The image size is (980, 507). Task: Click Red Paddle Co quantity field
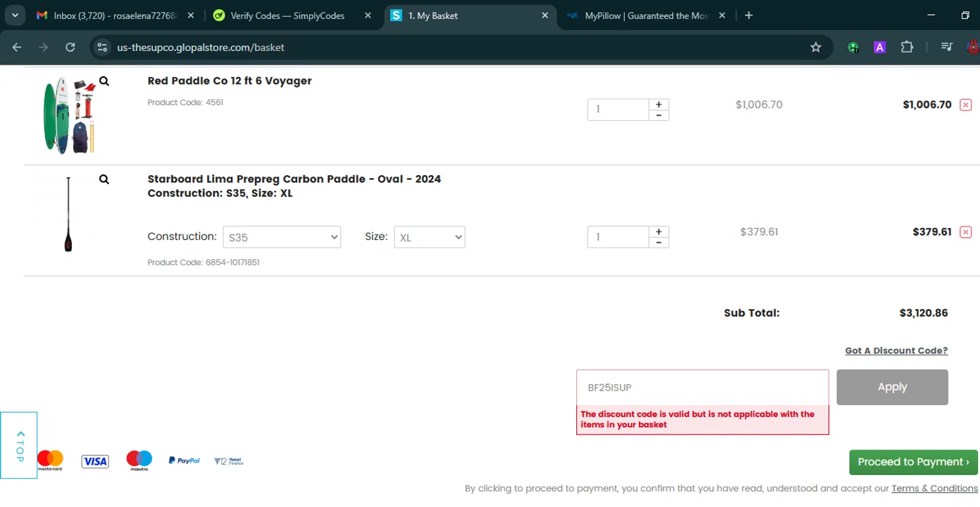[617, 110]
